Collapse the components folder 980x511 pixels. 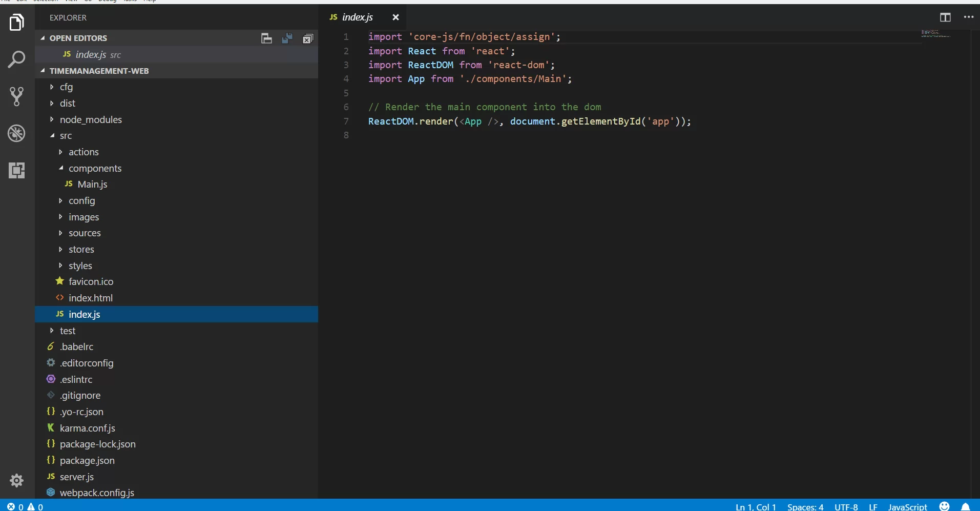pyautogui.click(x=61, y=168)
